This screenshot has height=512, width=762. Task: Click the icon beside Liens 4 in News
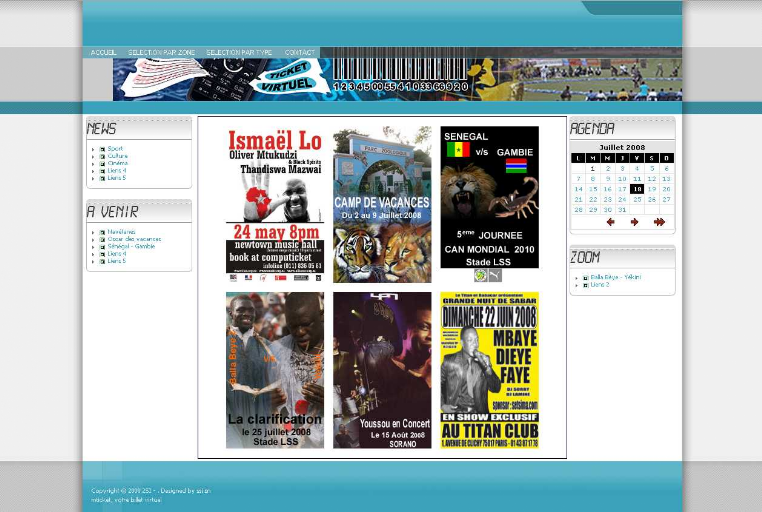pyautogui.click(x=103, y=171)
